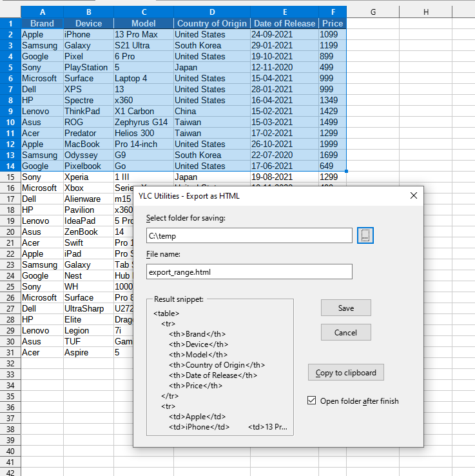Click the Xperia cell
Viewport: 475px width, 476px height.
[x=88, y=177]
